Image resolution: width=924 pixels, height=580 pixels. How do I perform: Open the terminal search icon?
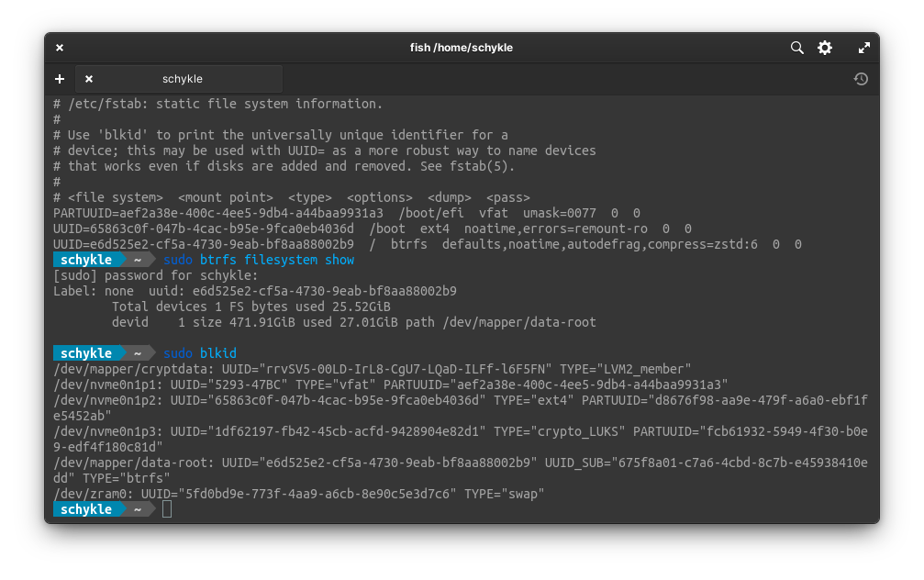tap(797, 48)
